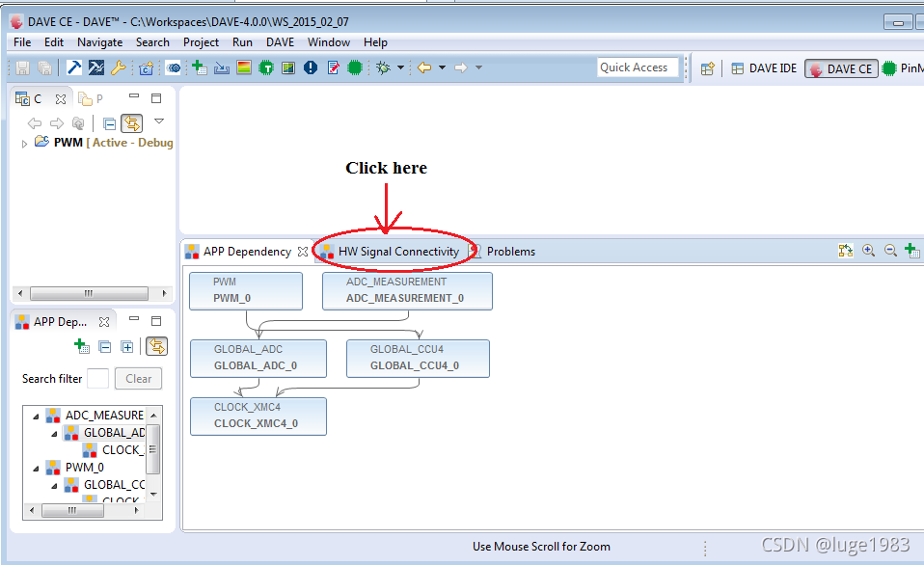Go back with the yellow left arrow
This screenshot has height=565, width=924.
(424, 67)
